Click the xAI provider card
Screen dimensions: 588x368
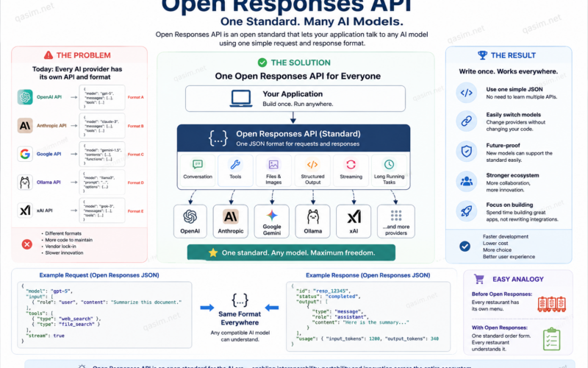click(354, 222)
